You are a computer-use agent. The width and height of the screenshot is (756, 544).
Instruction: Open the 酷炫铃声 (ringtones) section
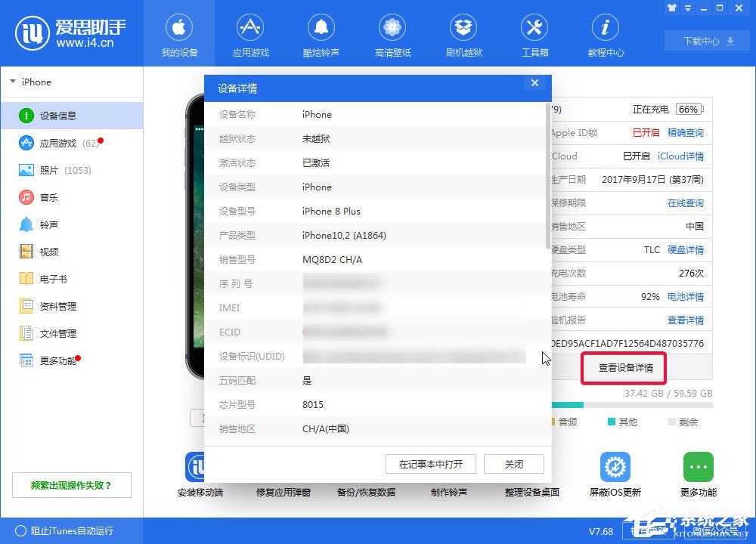tap(321, 34)
